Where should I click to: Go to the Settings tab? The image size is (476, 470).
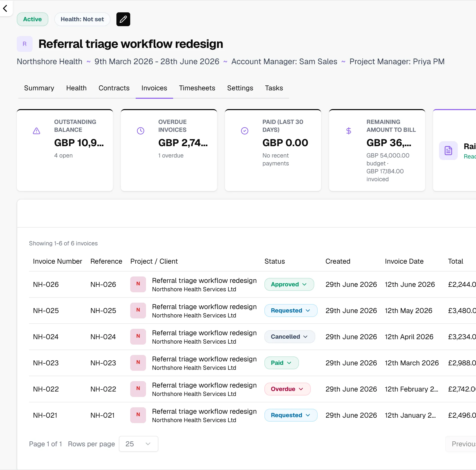pyautogui.click(x=240, y=88)
